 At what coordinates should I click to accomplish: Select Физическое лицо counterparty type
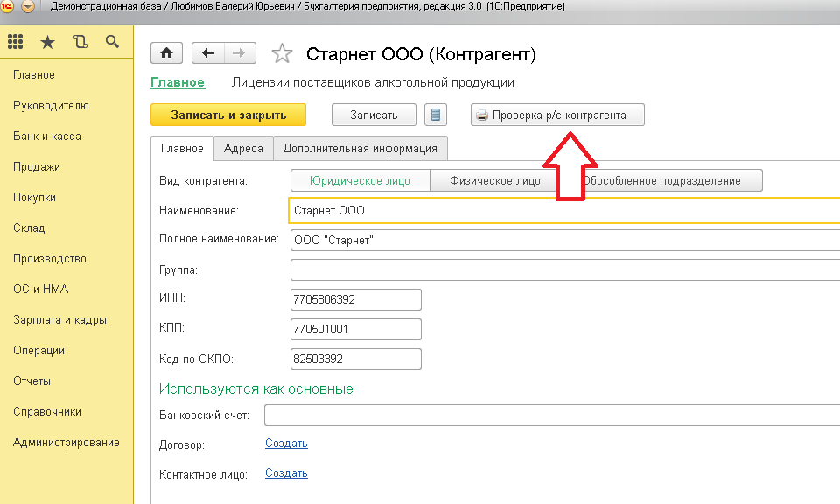[x=494, y=181]
